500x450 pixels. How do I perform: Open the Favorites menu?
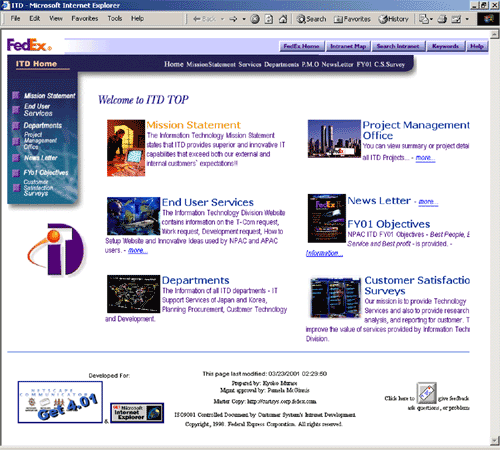[x=85, y=18]
